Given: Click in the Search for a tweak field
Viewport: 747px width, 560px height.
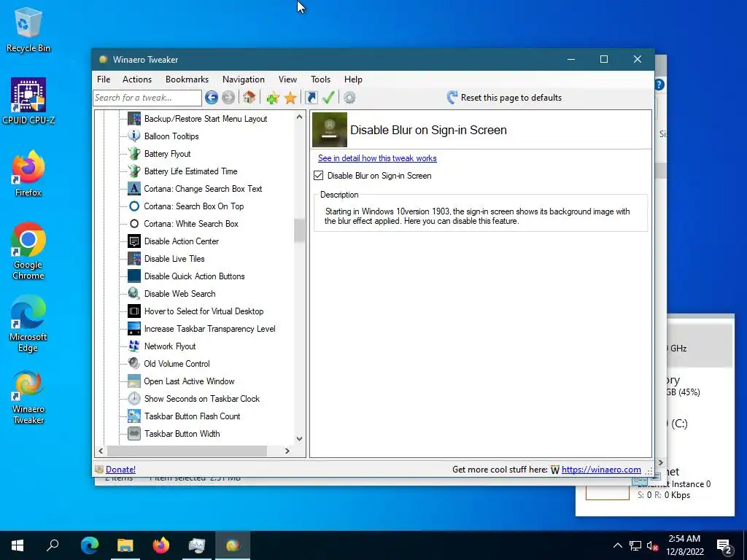Looking at the screenshot, I should pos(147,98).
